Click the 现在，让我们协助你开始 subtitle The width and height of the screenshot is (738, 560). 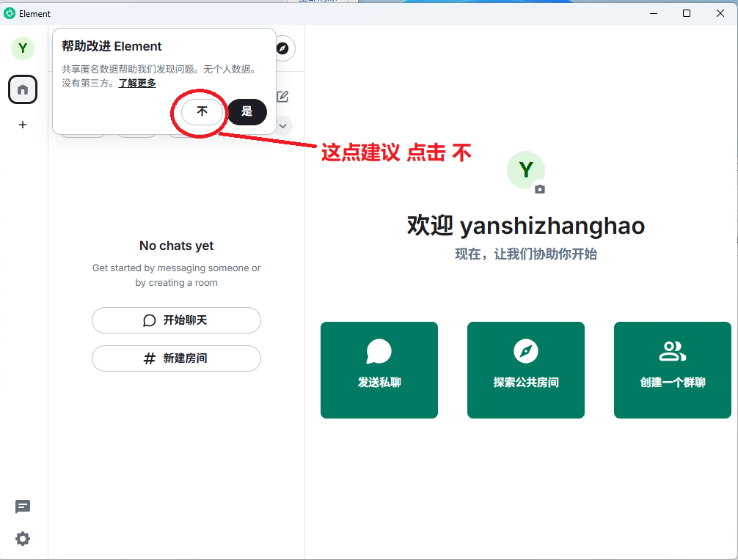click(526, 254)
